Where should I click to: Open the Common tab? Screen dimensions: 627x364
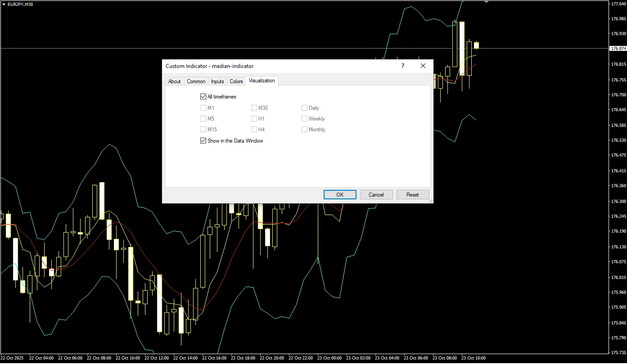196,81
